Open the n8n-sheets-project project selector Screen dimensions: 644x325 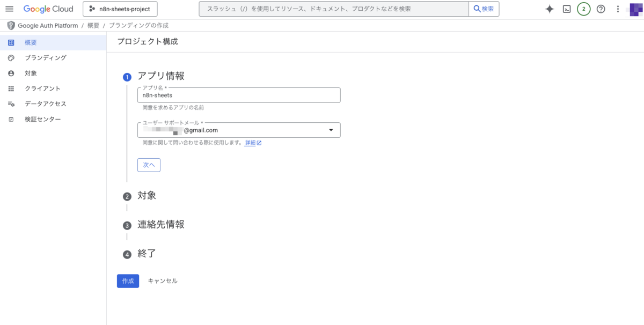120,9
